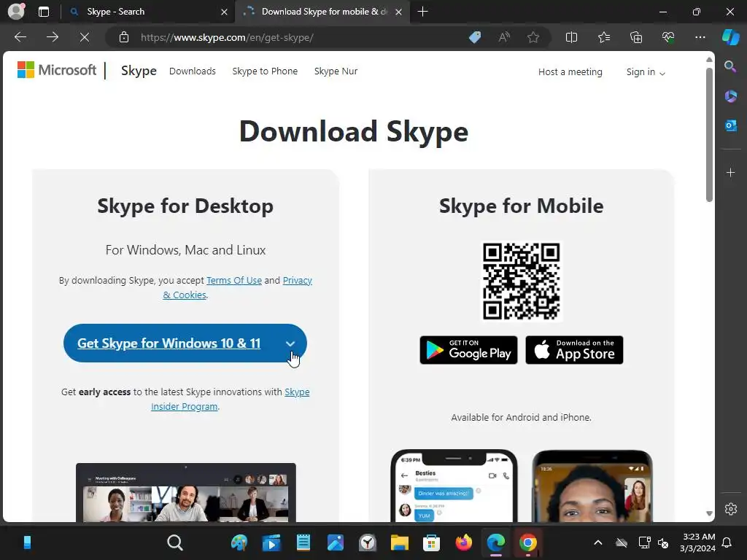Open Outlook in the sidebar
Viewport: 747px width, 560px height.
(x=730, y=125)
